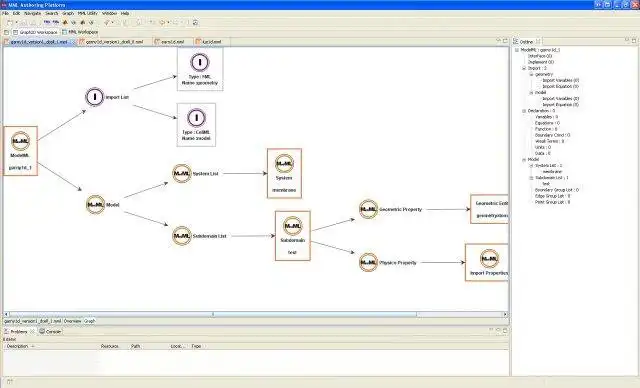Screen dimensions: 640x388
Task: Close the Problems view tab
Action: point(32,332)
